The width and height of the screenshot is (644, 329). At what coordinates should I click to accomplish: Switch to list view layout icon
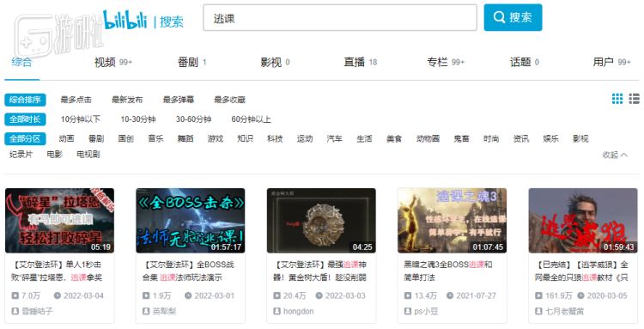635,99
